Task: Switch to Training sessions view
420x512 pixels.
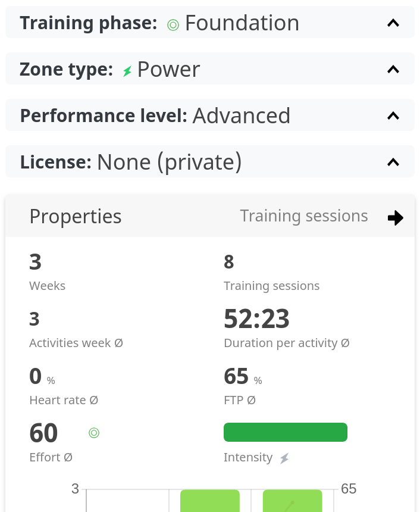Action: click(x=304, y=216)
